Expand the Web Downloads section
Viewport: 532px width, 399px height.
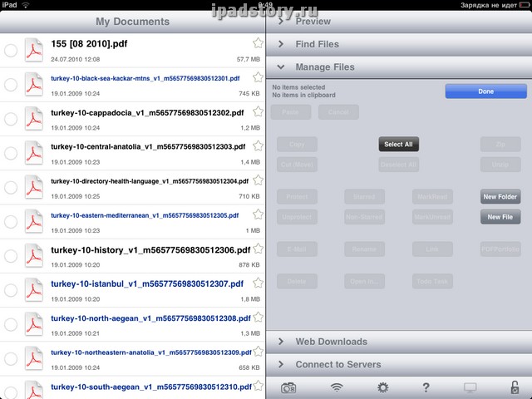coord(399,342)
